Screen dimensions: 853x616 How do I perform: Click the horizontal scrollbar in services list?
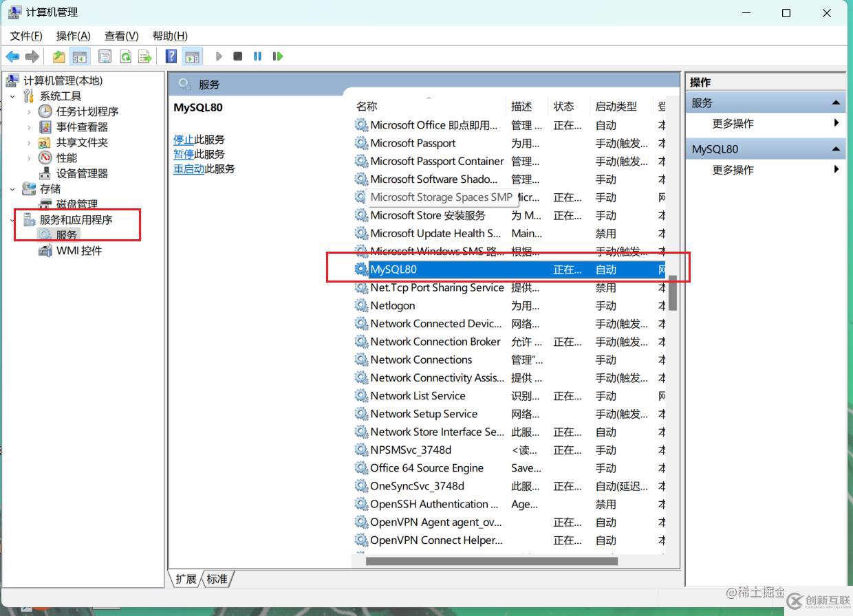click(491, 561)
